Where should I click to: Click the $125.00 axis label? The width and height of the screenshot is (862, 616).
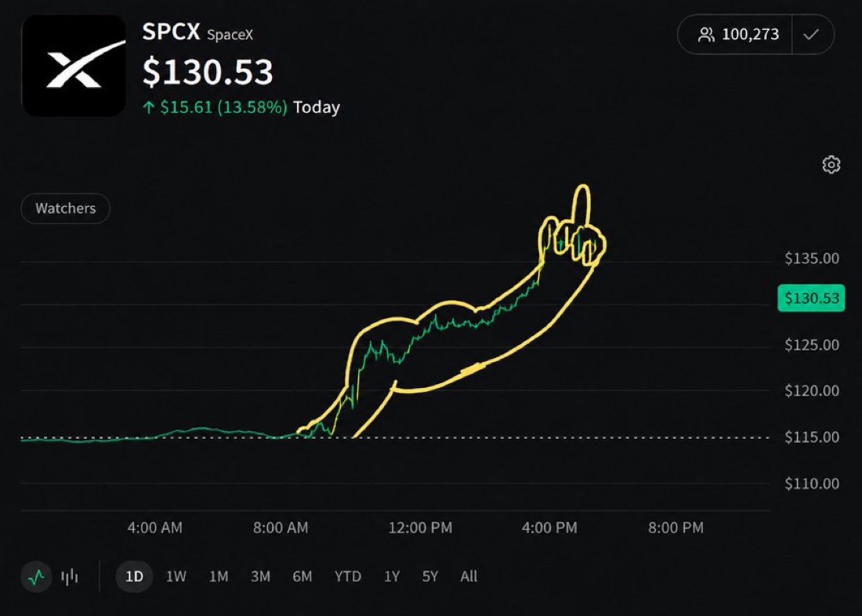click(x=812, y=345)
